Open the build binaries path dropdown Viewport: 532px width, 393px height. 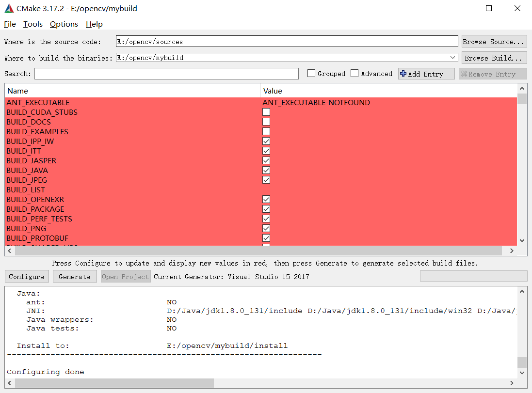point(452,58)
